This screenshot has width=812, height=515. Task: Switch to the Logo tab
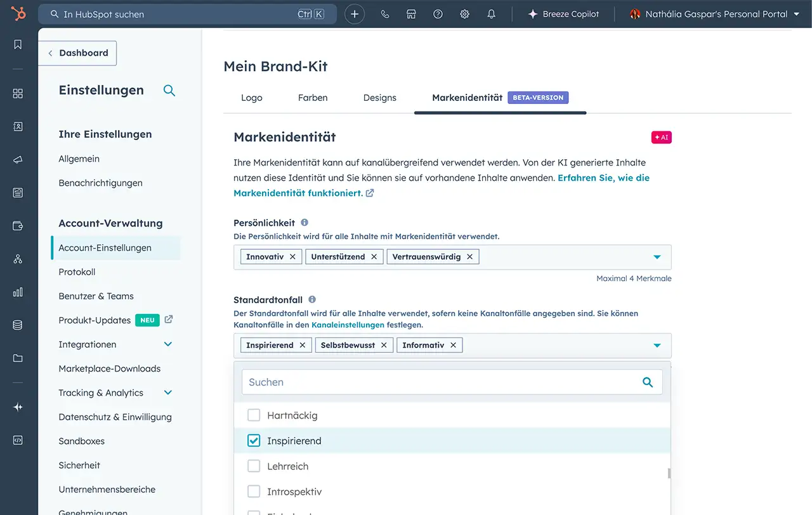point(252,98)
